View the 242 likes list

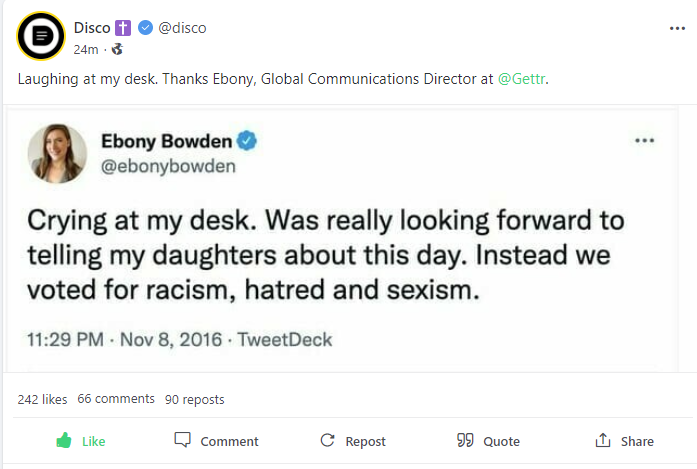42,399
